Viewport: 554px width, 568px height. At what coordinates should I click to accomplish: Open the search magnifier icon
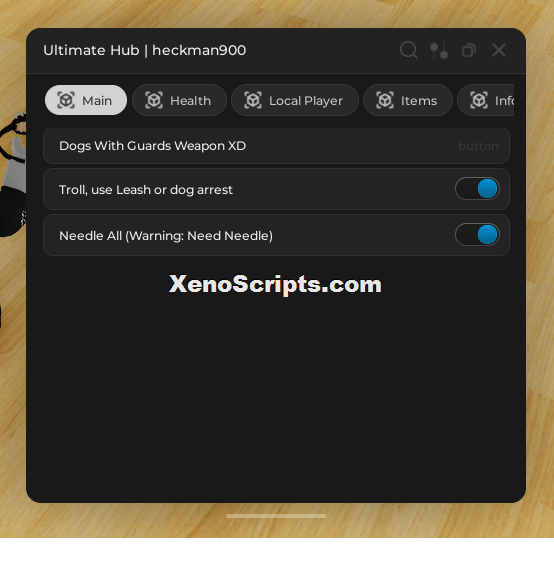coord(409,50)
